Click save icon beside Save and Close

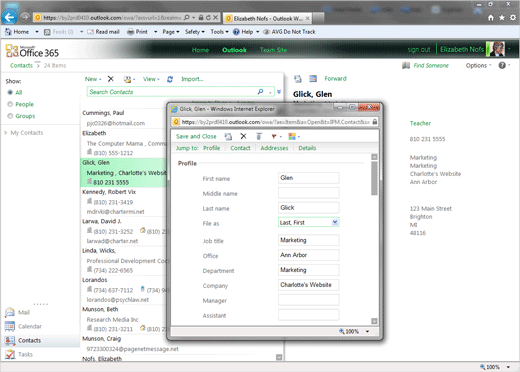[228, 136]
